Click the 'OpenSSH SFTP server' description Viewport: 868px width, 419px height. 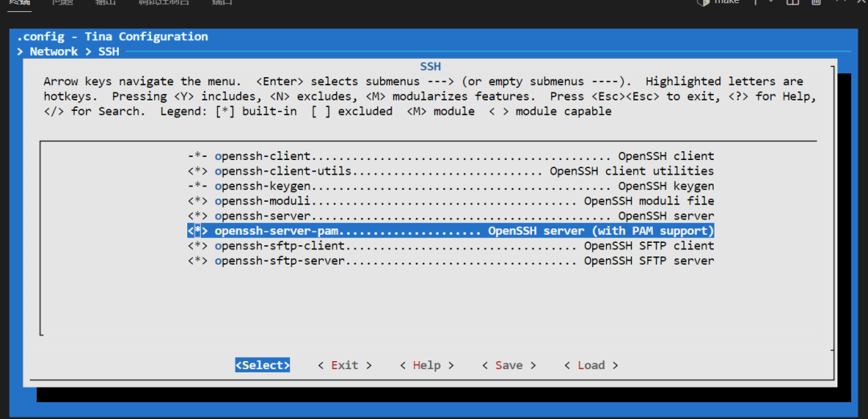(649, 261)
